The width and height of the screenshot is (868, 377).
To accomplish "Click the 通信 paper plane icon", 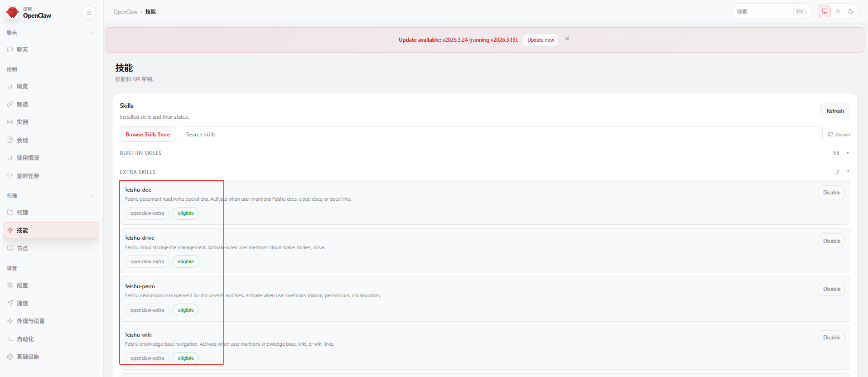I will tap(10, 303).
